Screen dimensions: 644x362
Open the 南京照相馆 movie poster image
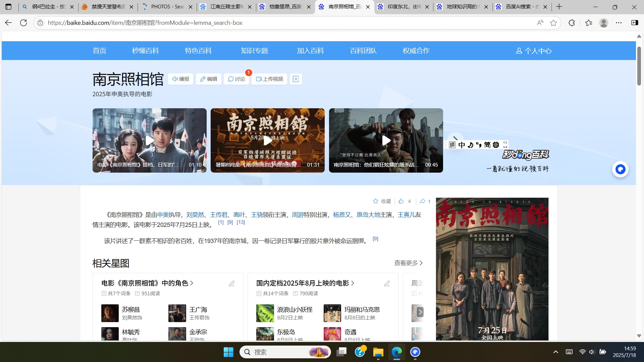pyautogui.click(x=492, y=269)
